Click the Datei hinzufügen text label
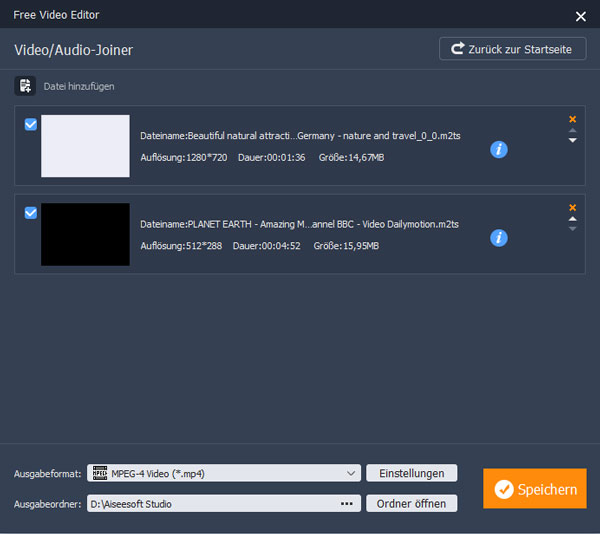The width and height of the screenshot is (600, 534). [x=79, y=87]
